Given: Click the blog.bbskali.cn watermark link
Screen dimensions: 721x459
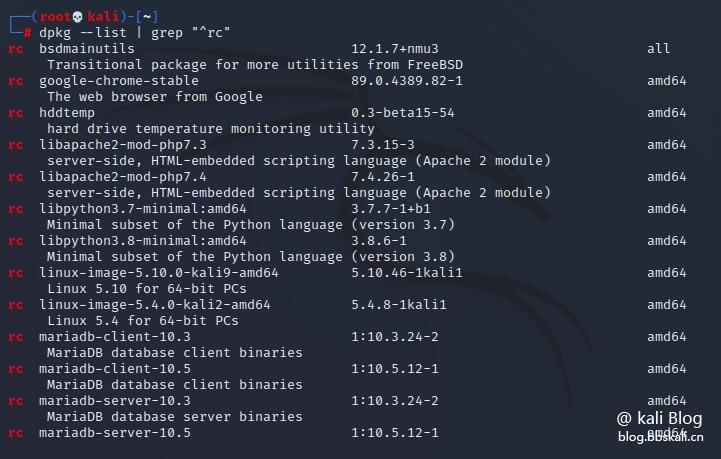Looking at the screenshot, I should [x=661, y=437].
